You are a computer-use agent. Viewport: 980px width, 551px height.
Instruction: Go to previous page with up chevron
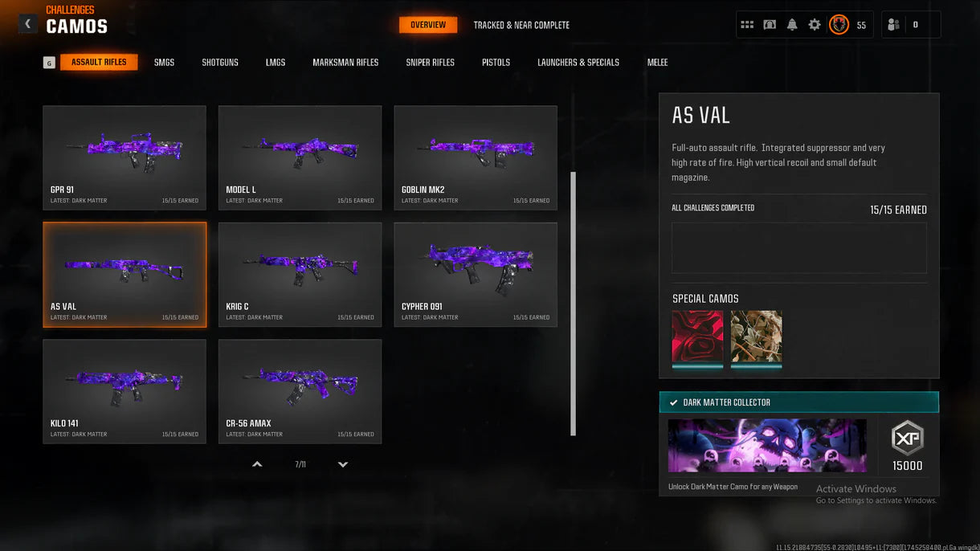[x=257, y=464]
